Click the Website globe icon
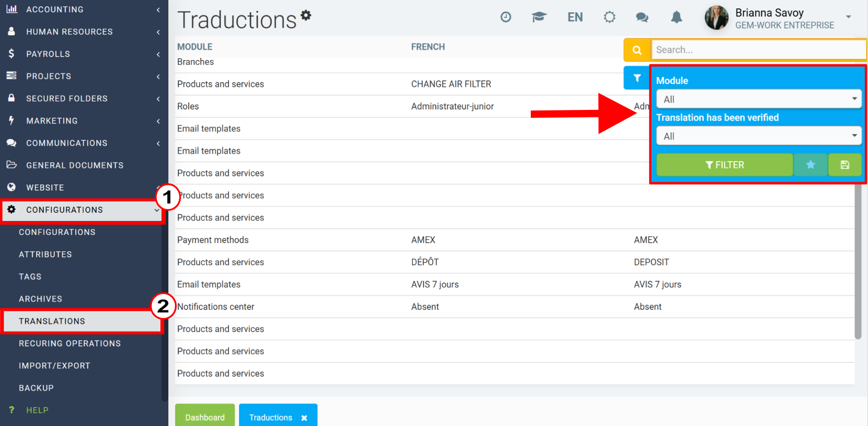 pos(11,187)
